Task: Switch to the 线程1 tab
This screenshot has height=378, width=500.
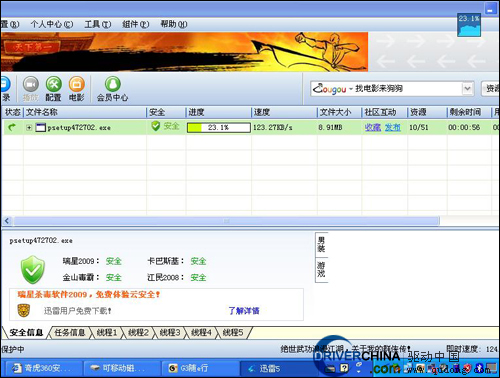Action: tap(107, 333)
